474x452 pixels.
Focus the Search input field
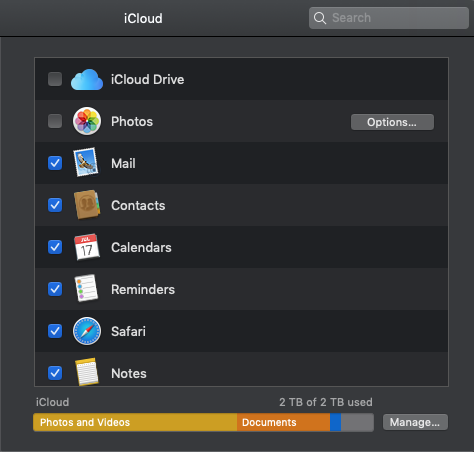(x=389, y=18)
